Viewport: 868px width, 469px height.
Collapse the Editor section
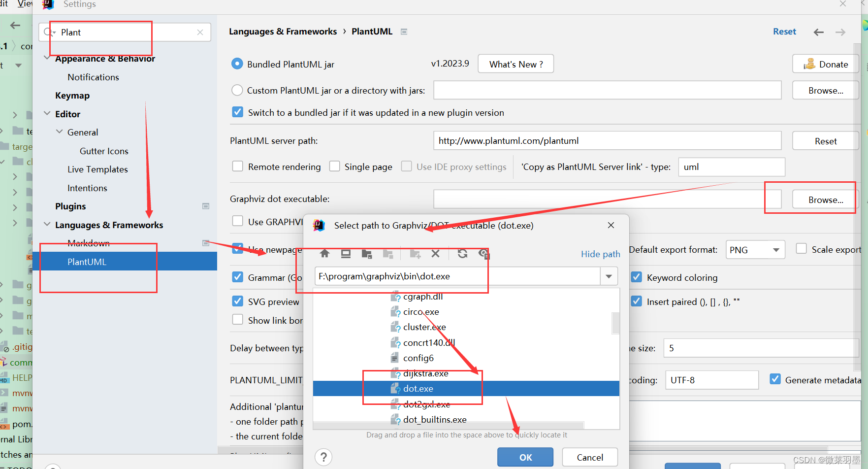(47, 113)
